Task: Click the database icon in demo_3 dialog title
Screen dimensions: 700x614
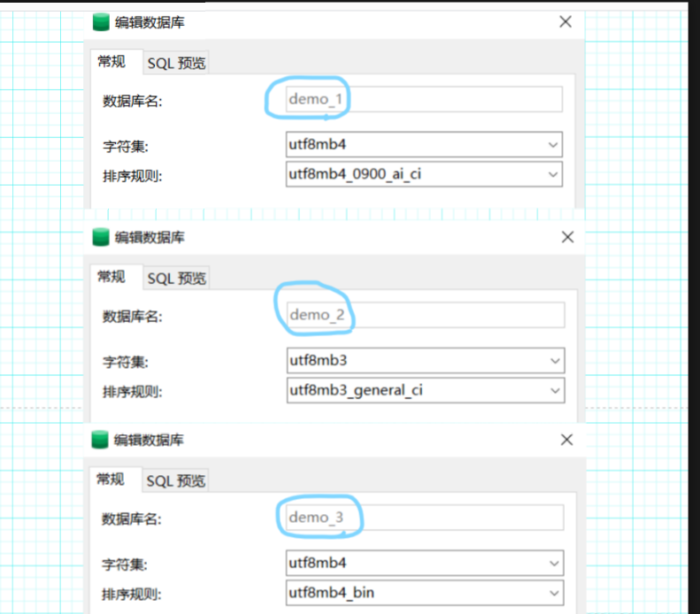Action: 100,440
